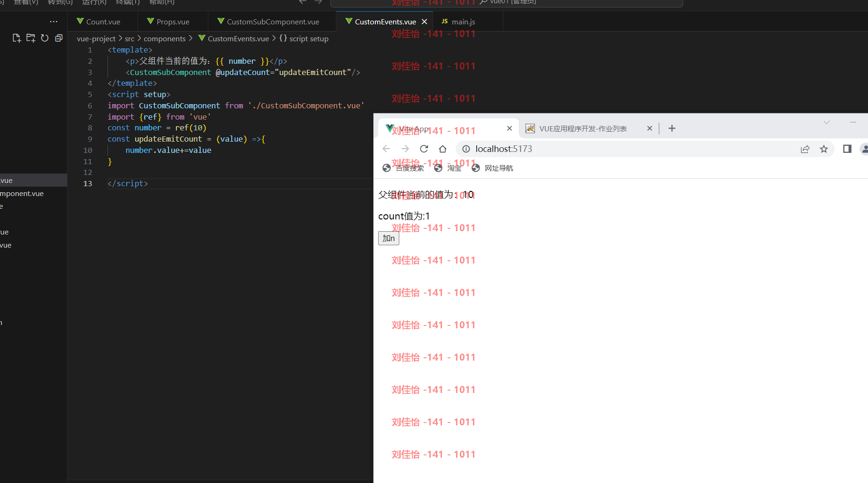Screen dimensions: 868x483
Task: Reload the localhost page
Action: (x=424, y=149)
